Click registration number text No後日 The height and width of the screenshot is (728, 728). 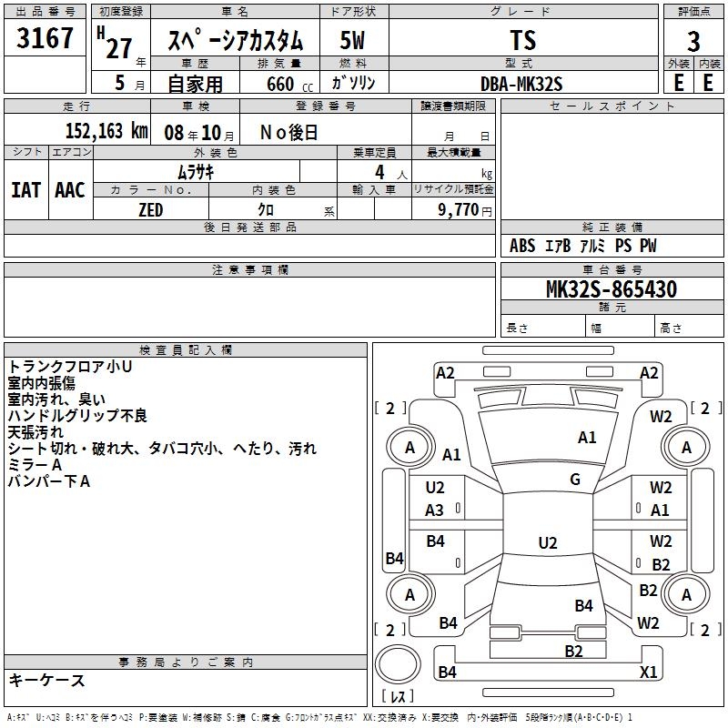tap(288, 133)
